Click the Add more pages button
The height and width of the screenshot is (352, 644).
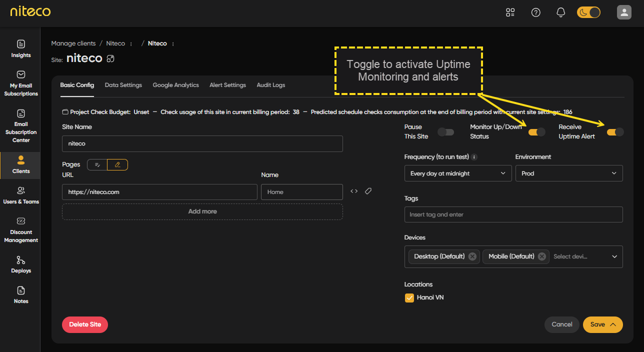tap(202, 211)
